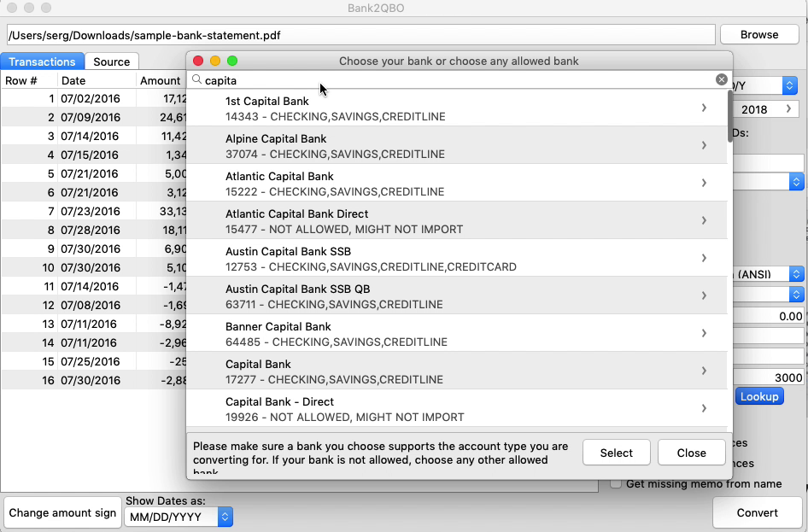Click the 15477 - NOT ALLOWED text line
The width and height of the screenshot is (808, 532).
click(x=344, y=229)
